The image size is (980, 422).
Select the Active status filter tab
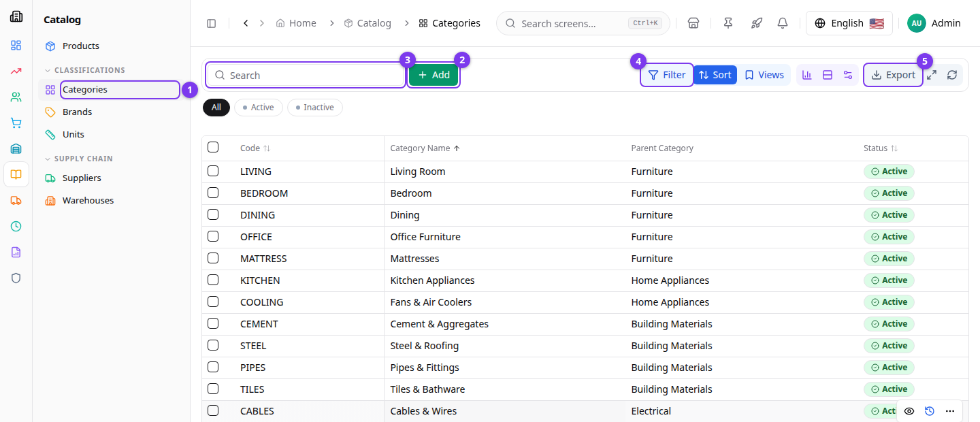point(258,108)
